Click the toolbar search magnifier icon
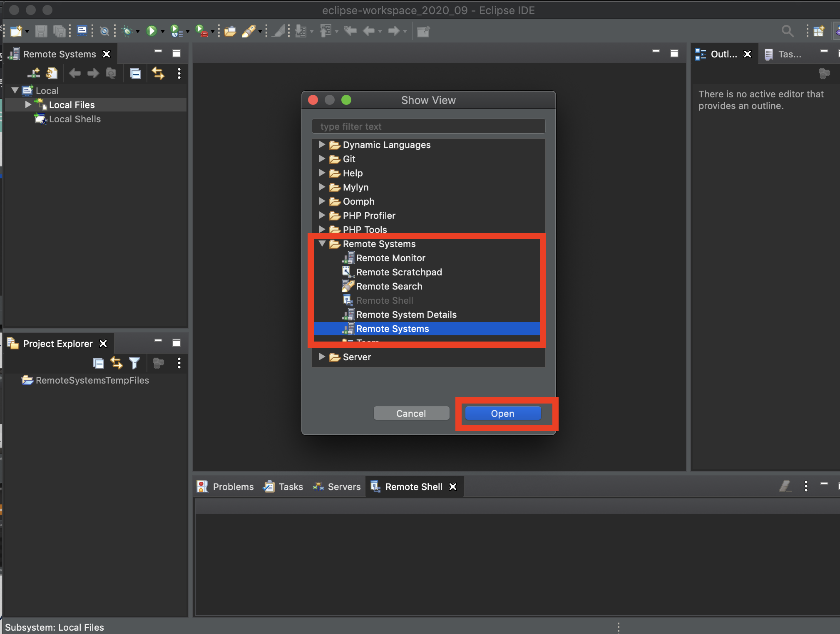The height and width of the screenshot is (634, 840). click(x=787, y=31)
